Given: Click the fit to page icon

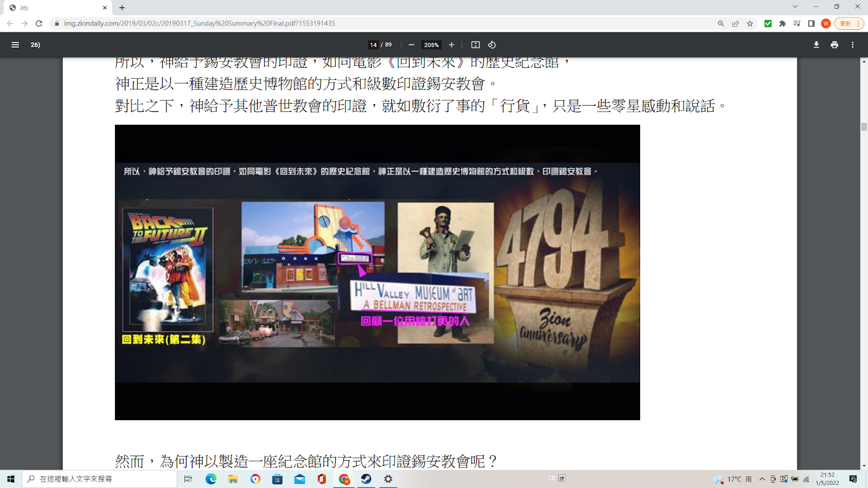Looking at the screenshot, I should tap(475, 45).
